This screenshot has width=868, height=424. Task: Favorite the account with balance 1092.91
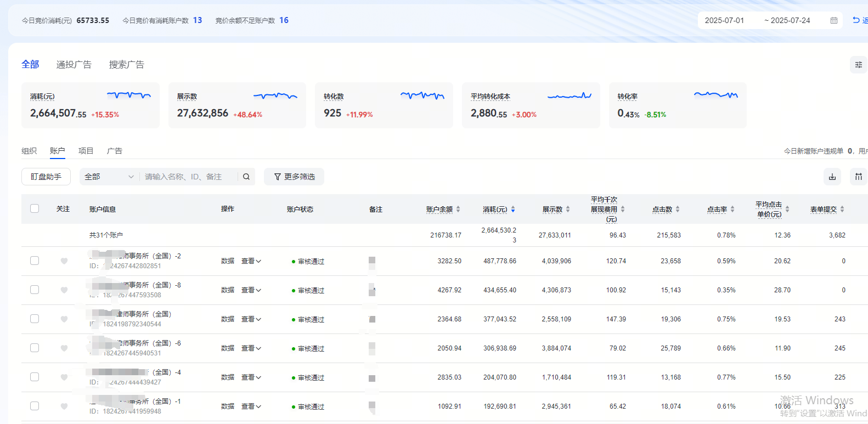pos(64,406)
